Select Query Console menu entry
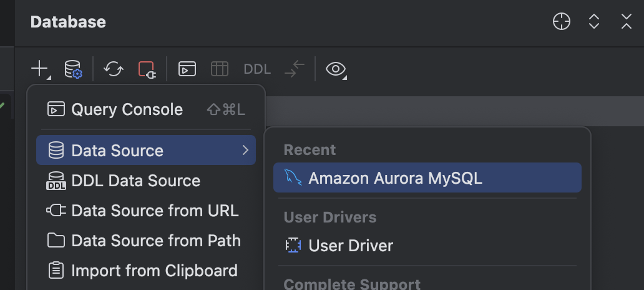Image resolution: width=644 pixels, height=290 pixels. click(x=146, y=109)
